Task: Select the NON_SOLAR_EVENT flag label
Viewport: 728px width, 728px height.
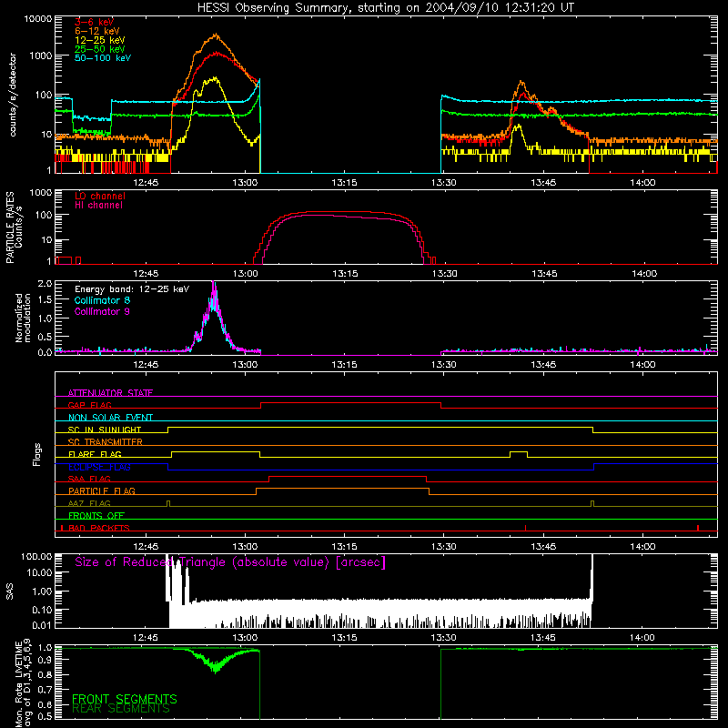Action: click(x=110, y=418)
